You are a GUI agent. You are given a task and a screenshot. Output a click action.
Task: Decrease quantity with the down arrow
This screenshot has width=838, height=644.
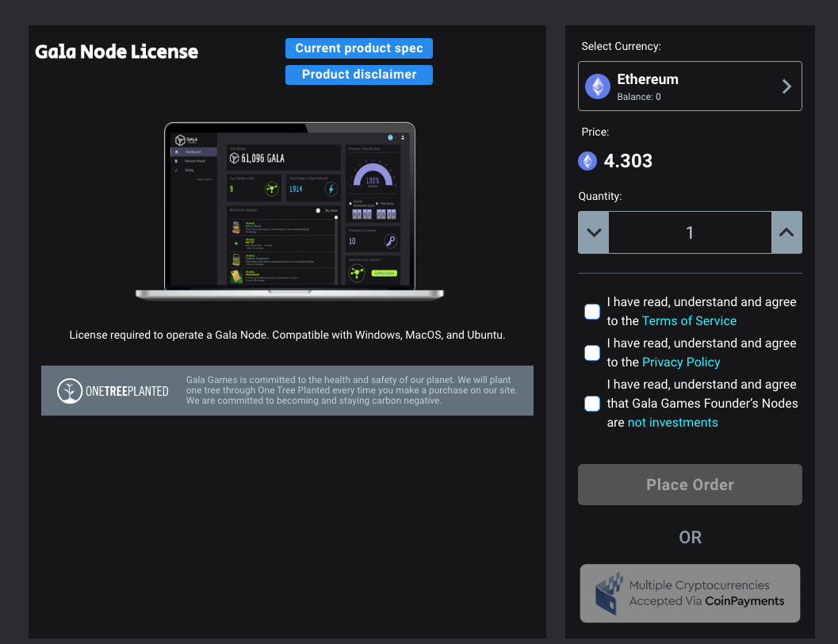(594, 232)
